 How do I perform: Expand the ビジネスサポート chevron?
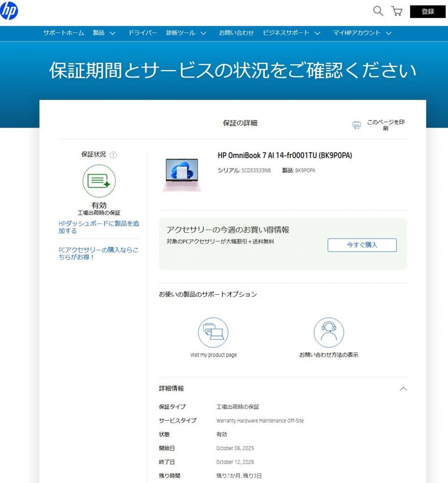(318, 33)
